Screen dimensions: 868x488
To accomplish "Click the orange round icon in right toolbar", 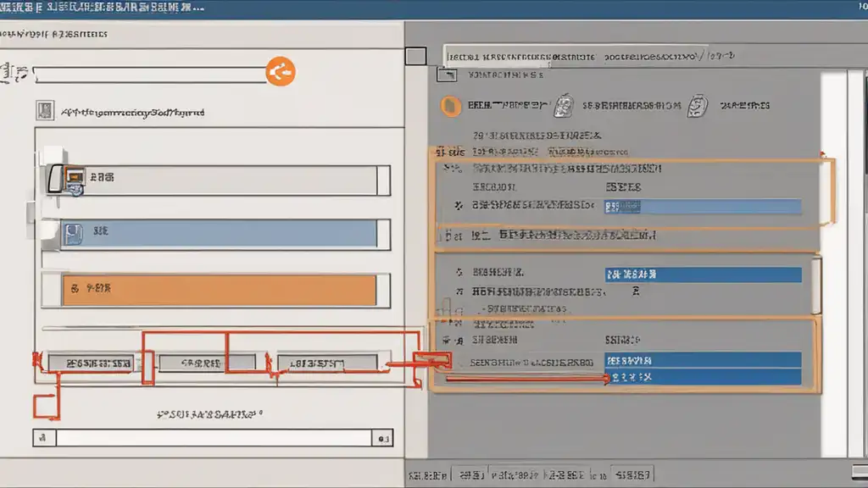I will click(451, 106).
